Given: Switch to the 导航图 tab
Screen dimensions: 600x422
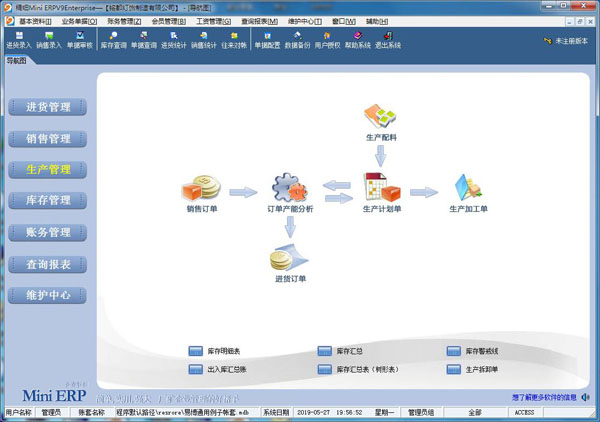Looking at the screenshot, I should [x=17, y=60].
